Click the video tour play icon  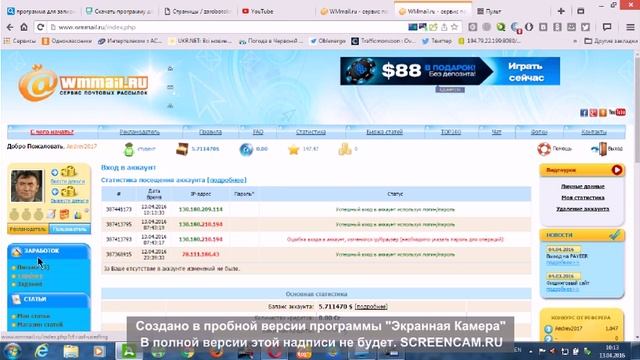(617, 170)
